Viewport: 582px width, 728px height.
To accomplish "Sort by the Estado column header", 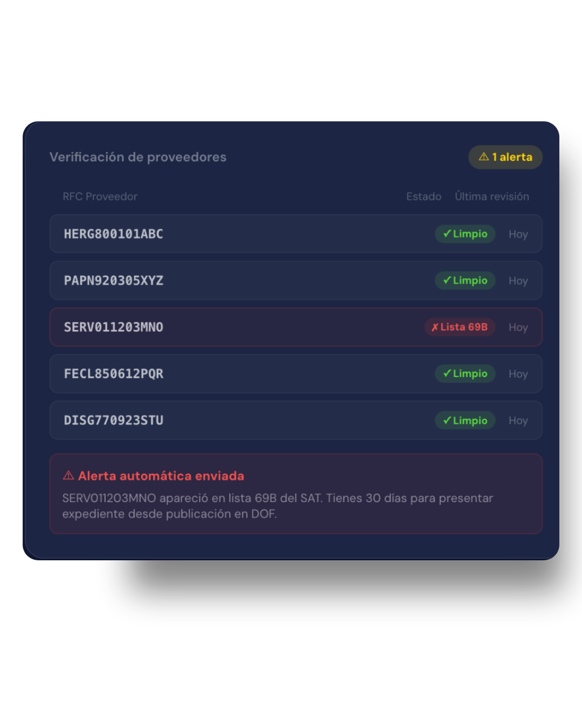I will pyautogui.click(x=424, y=196).
